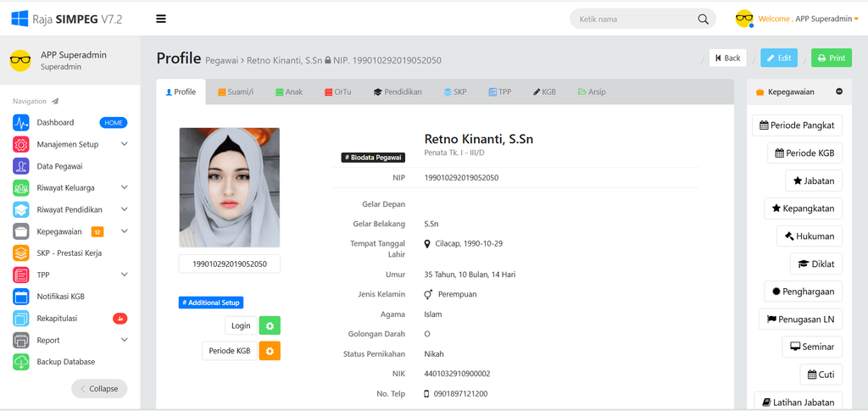868x411 pixels.
Task: Open SKP - Prestasi Kerja icon
Action: [21, 253]
